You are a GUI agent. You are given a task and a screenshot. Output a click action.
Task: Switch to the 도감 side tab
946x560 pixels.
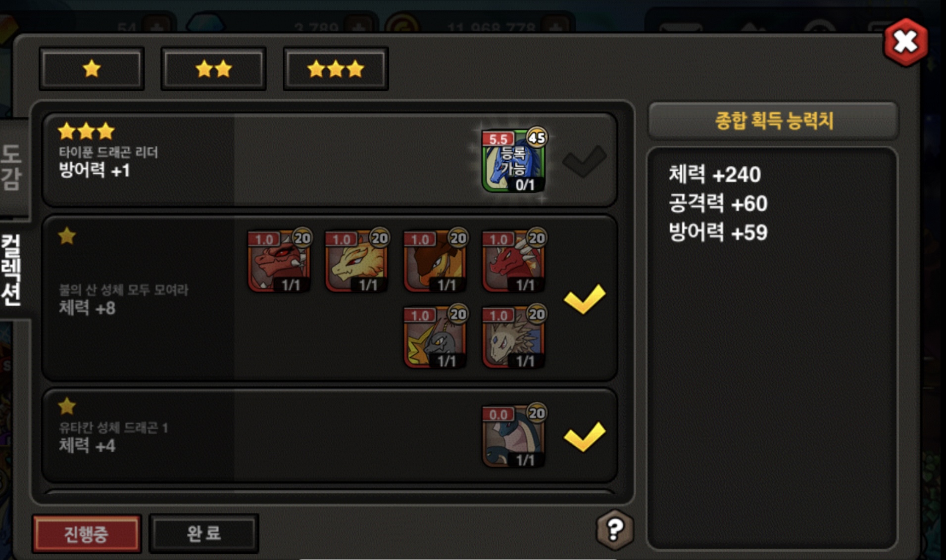point(13,168)
